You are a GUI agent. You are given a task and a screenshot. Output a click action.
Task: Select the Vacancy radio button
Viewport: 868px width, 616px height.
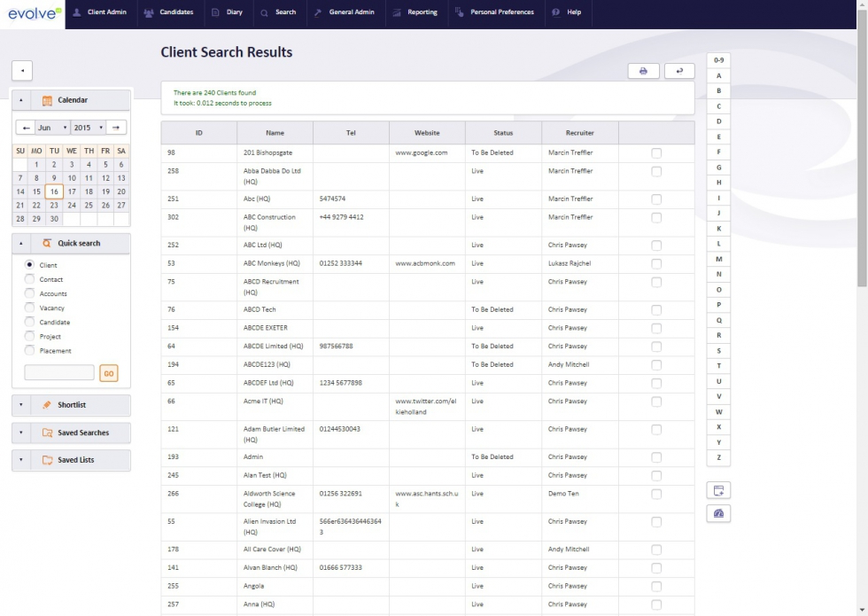27,308
